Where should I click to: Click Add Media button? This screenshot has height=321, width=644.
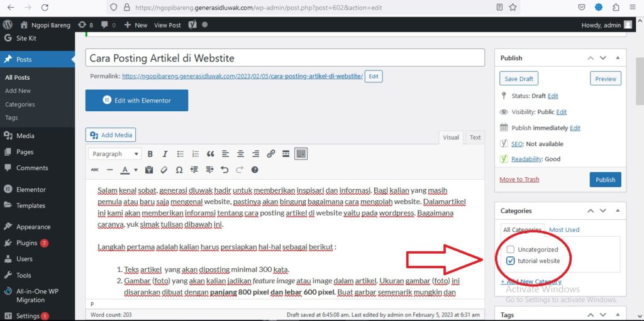pyautogui.click(x=111, y=134)
